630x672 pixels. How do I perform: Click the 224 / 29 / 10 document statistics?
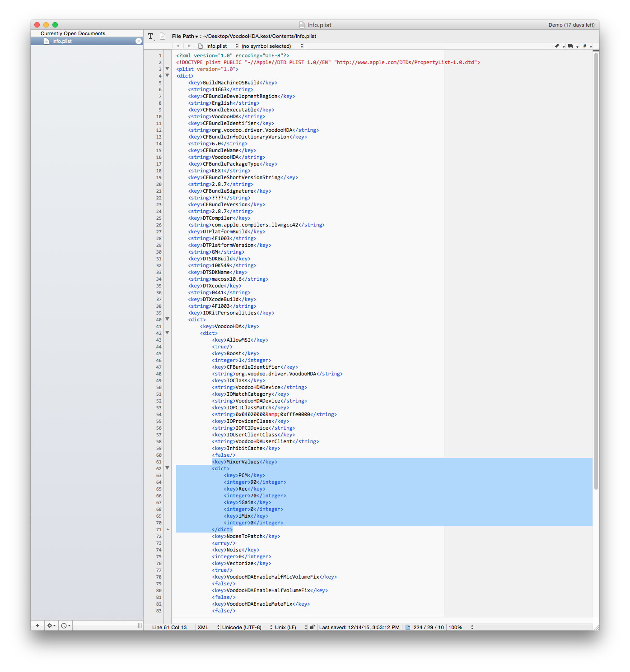tap(429, 627)
